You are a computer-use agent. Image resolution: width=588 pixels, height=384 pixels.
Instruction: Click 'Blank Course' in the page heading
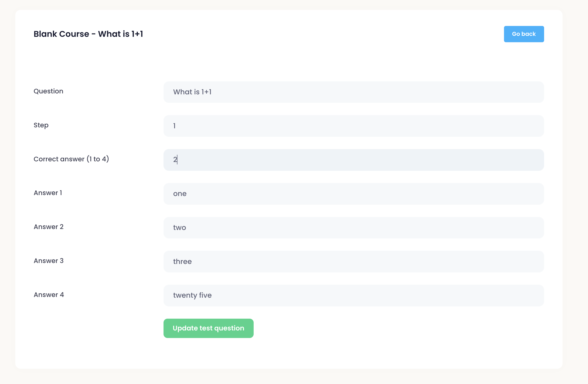pos(61,34)
